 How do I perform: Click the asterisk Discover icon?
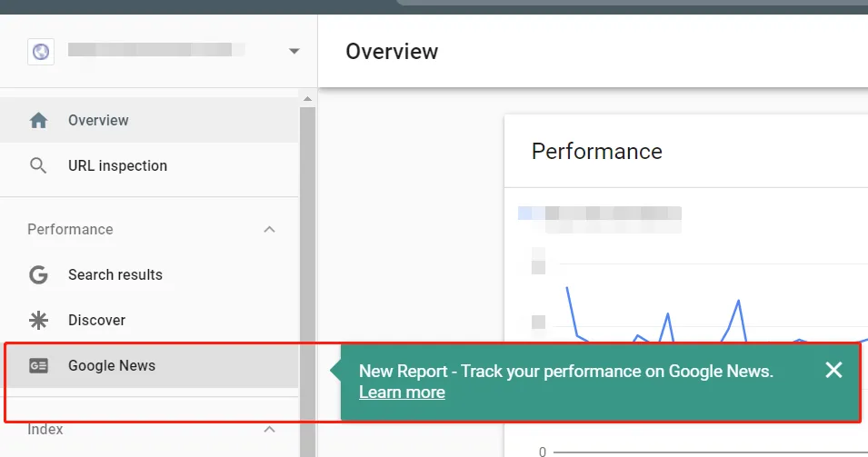[x=38, y=320]
